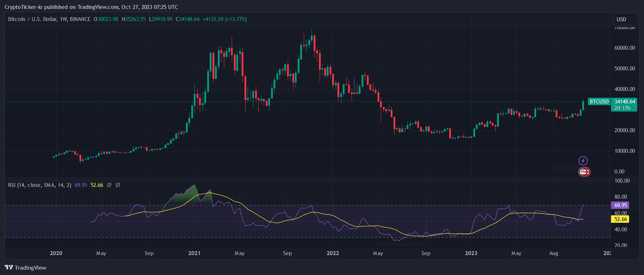This screenshot has height=275, width=644.
Task: Click the 20000.00 price scale level
Action: pyautogui.click(x=624, y=130)
